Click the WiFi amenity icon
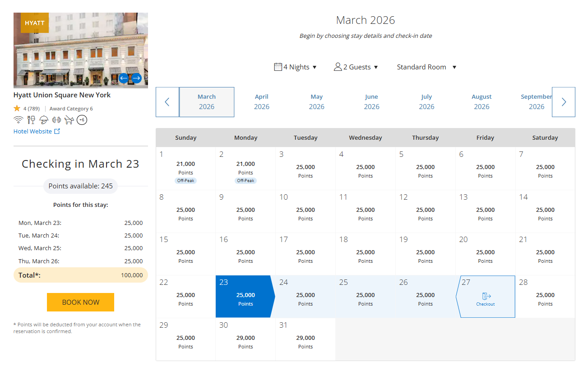The width and height of the screenshot is (588, 366). [18, 119]
